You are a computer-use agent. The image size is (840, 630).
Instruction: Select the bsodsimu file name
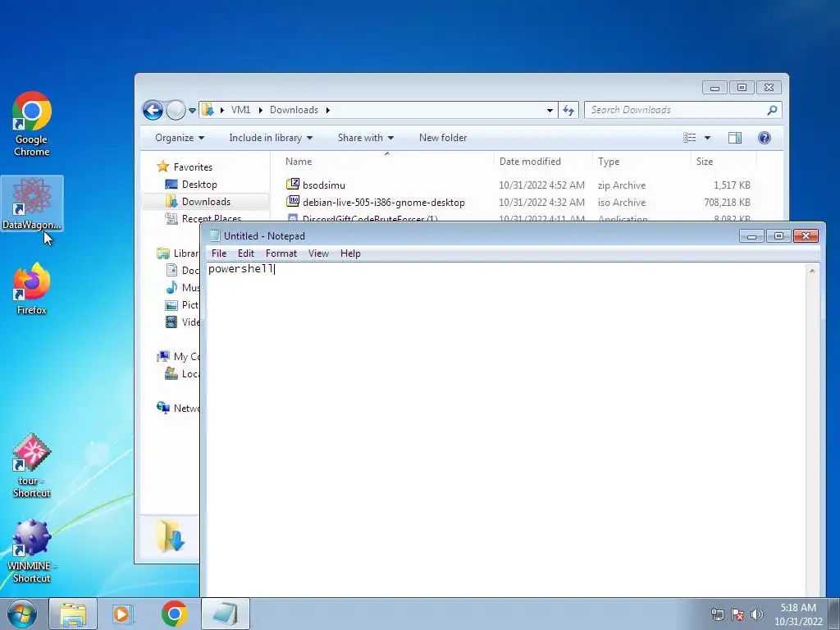pyautogui.click(x=323, y=185)
